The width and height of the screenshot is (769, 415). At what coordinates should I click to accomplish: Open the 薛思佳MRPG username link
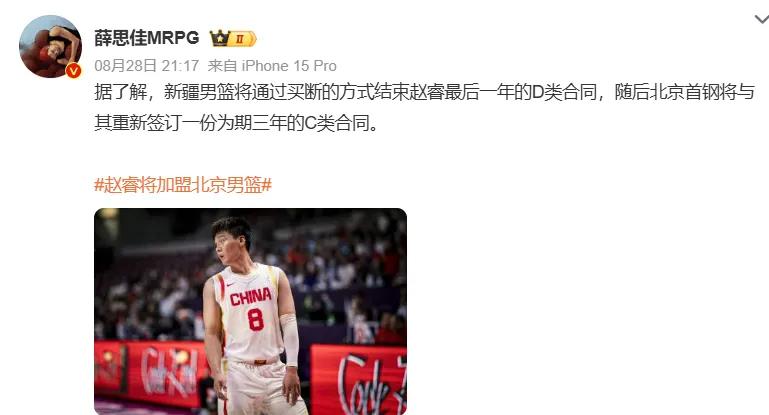pos(147,38)
